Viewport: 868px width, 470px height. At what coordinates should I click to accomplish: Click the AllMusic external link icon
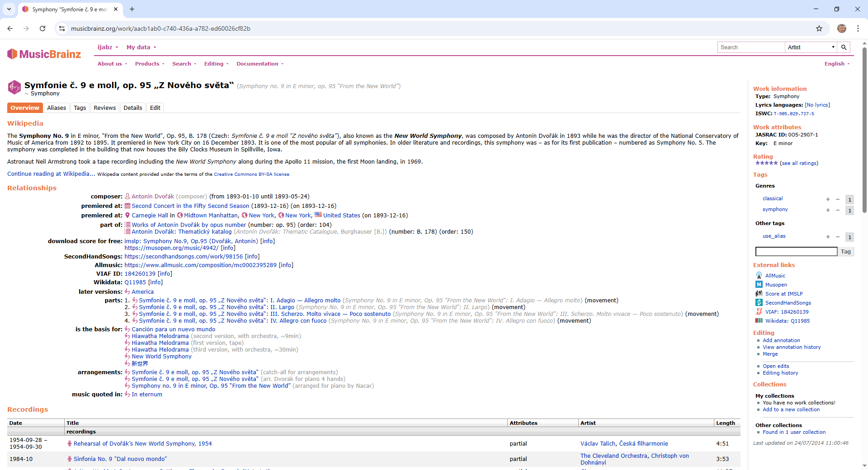[759, 276]
